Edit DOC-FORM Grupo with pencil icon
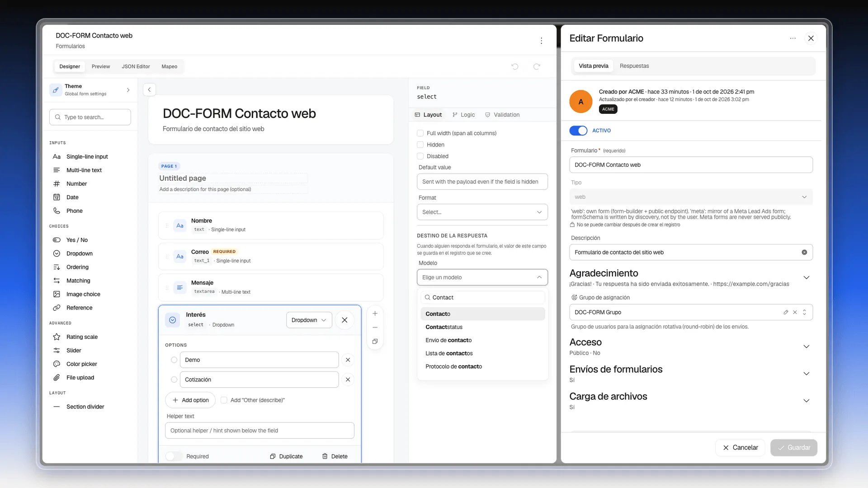 click(786, 312)
